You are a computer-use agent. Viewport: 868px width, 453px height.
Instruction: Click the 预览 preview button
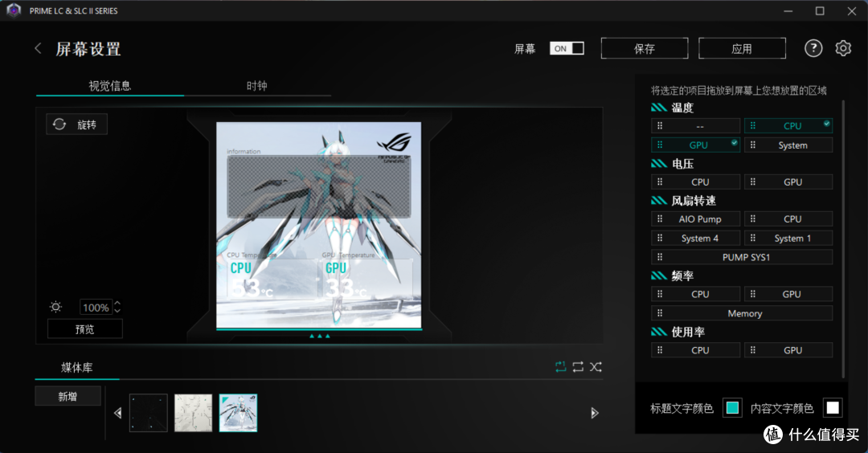(84, 329)
